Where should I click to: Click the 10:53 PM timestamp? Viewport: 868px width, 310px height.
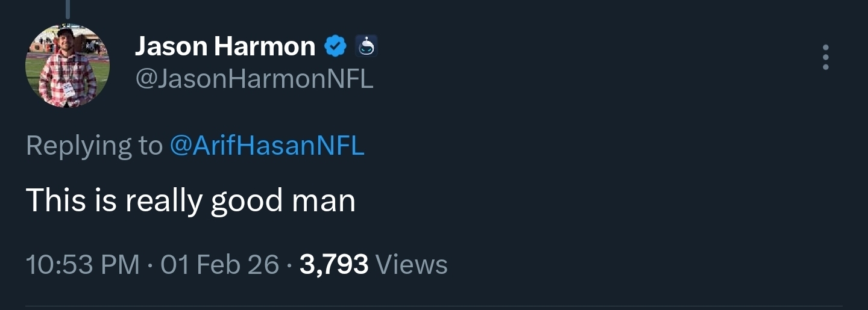83,265
